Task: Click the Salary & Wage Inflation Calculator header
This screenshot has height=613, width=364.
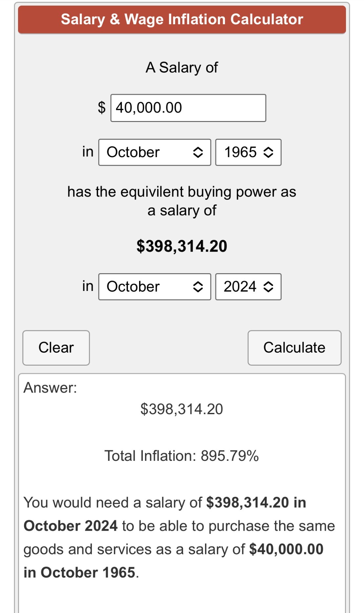Action: tap(182, 19)
